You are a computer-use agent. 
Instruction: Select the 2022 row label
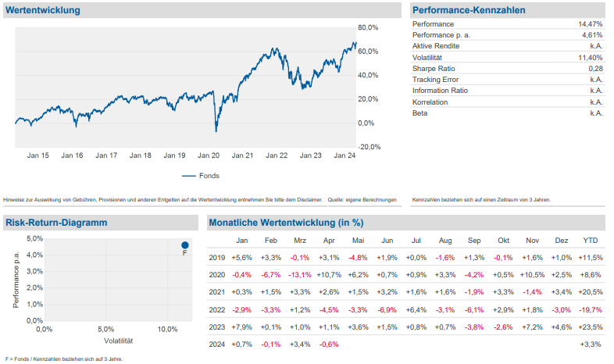pos(216,310)
